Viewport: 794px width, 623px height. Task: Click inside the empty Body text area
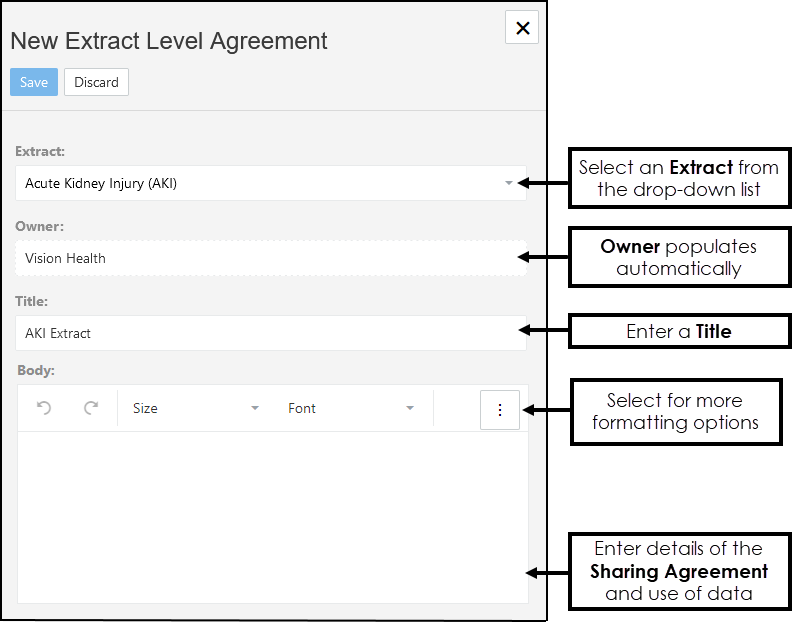[272, 515]
